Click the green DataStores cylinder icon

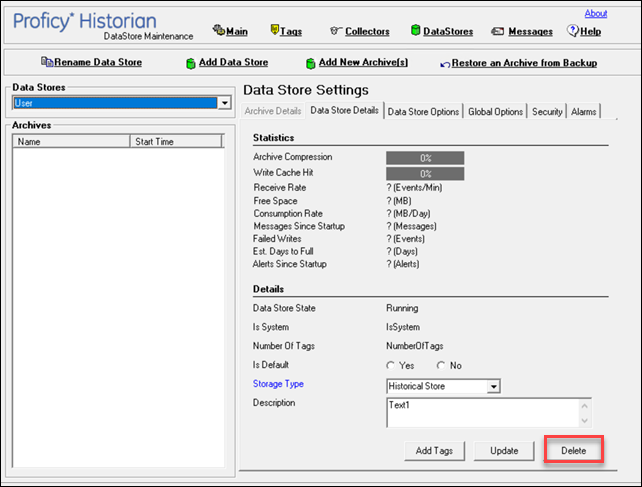coord(416,30)
